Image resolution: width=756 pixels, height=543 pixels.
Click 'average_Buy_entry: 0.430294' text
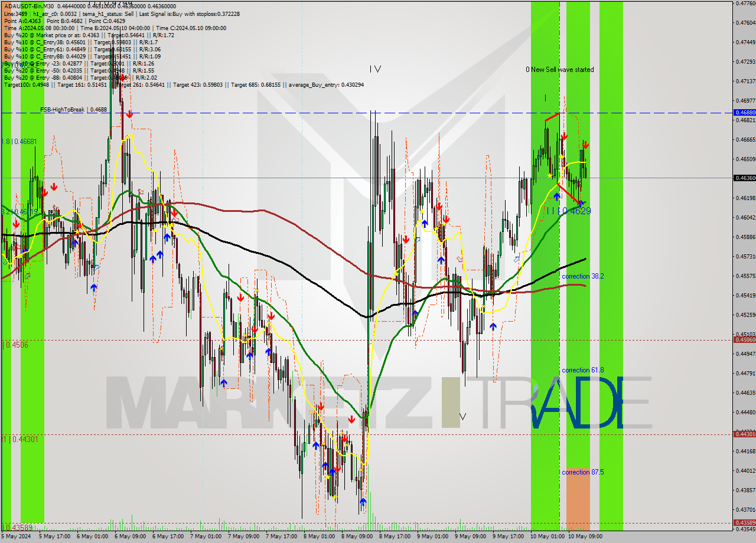coord(326,85)
